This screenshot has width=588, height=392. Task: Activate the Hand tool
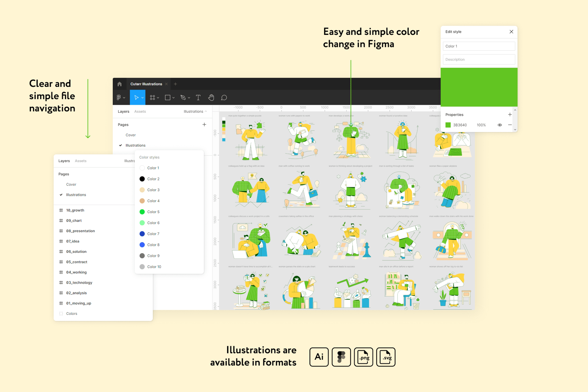point(211,98)
